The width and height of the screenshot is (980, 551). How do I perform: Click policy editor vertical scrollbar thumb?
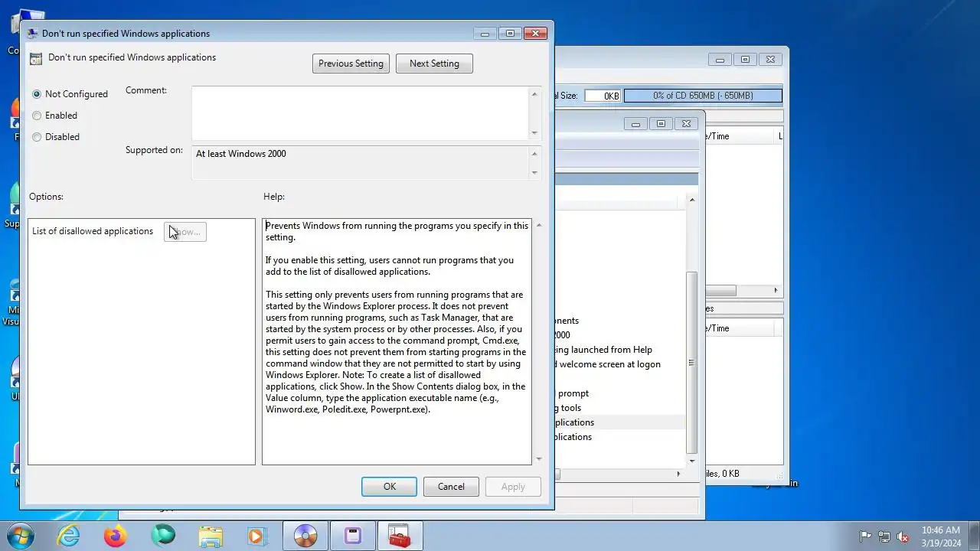[692, 362]
